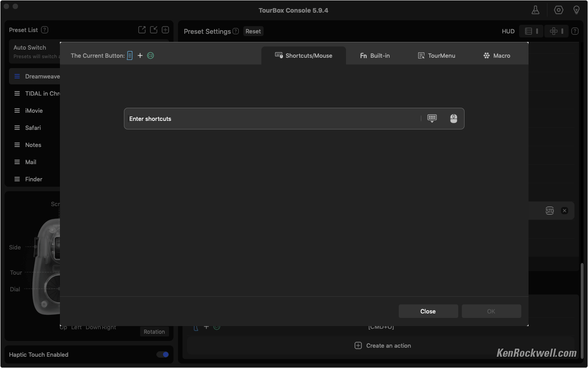Toggle the HUD D-pad display button
The image size is (588, 368).
pyautogui.click(x=556, y=31)
